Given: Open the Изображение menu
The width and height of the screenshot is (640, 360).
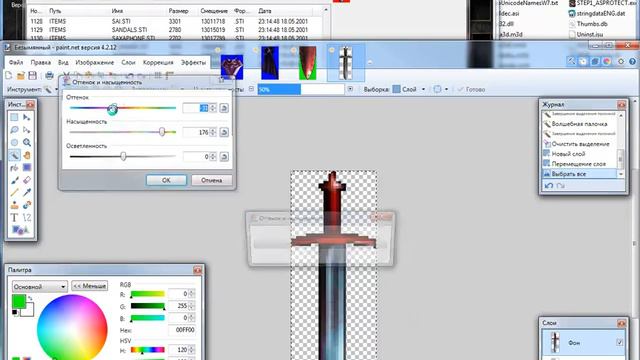Looking at the screenshot, I should point(95,62).
